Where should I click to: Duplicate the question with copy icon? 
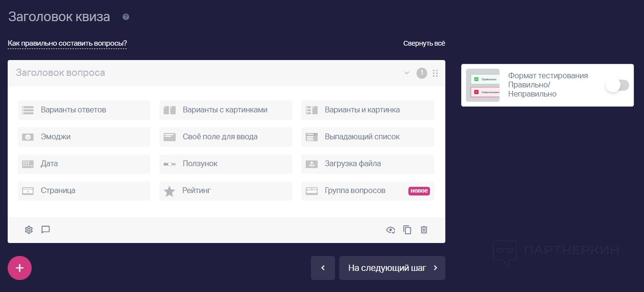click(407, 230)
